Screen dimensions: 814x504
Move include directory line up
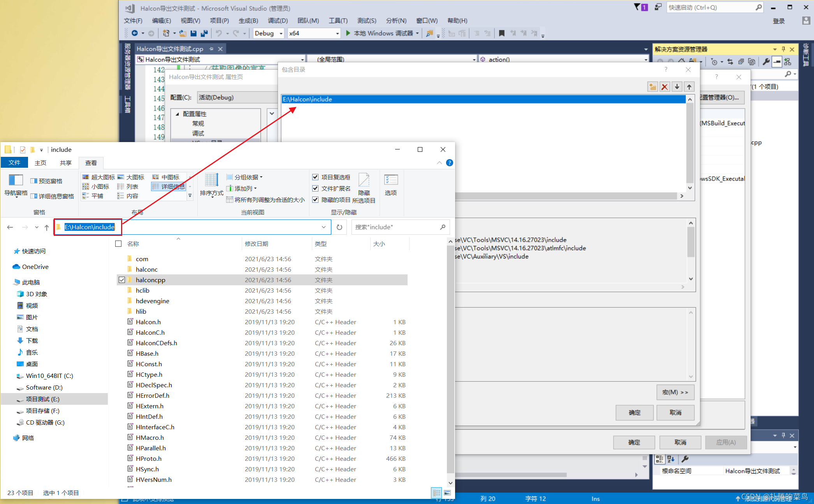[689, 87]
